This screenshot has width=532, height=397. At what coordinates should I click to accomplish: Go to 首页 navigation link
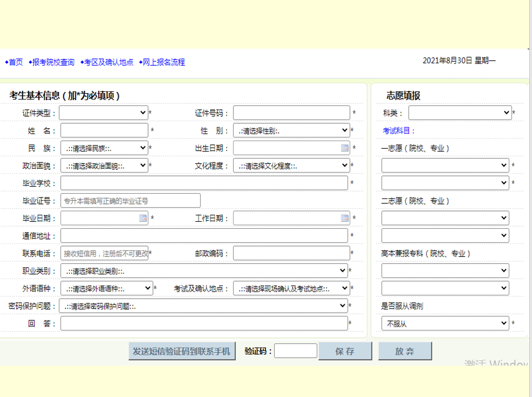[16, 62]
